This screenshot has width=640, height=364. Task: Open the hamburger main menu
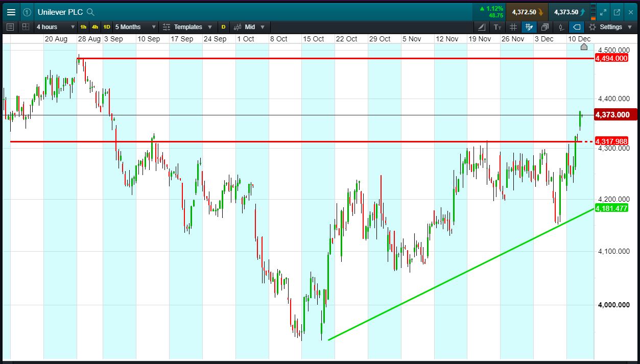[11, 12]
